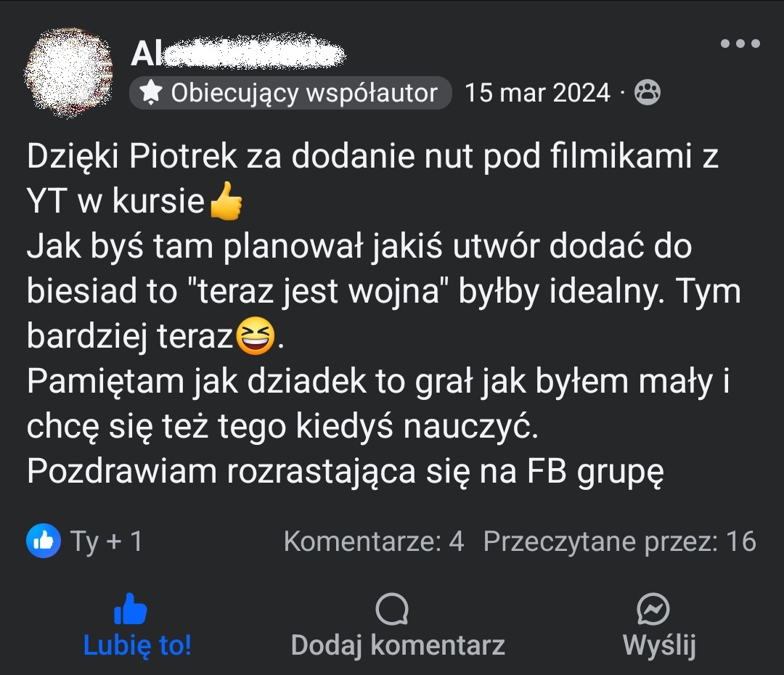View who reacted: Ty + 1
784x675 pixels.
tap(106, 541)
